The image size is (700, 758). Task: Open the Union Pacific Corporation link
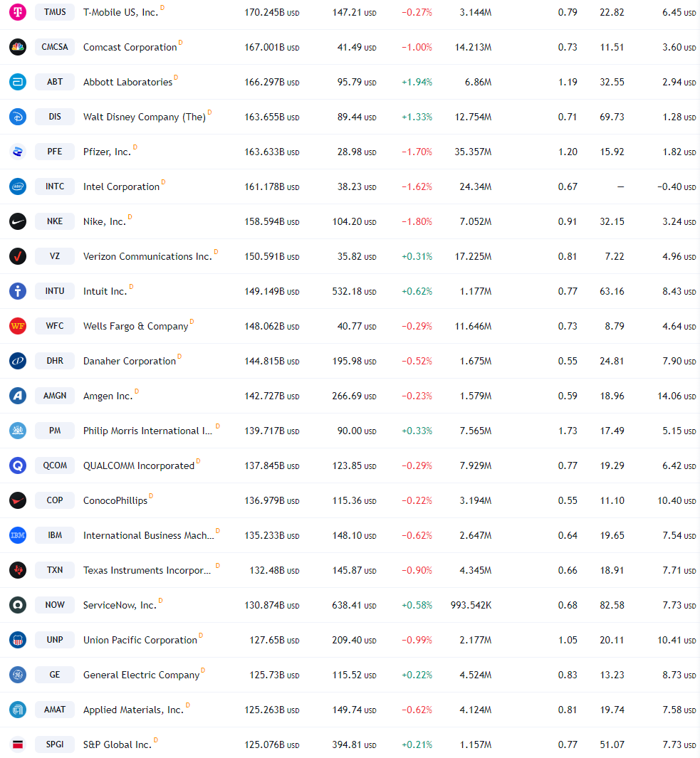(140, 640)
